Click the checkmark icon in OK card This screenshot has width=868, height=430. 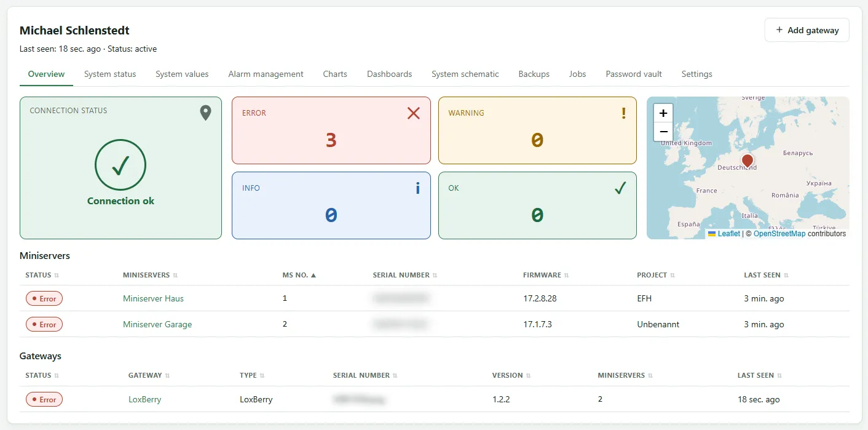(x=620, y=188)
